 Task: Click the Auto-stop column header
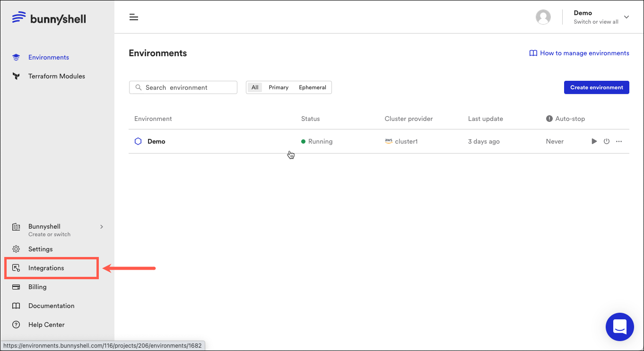pyautogui.click(x=570, y=119)
